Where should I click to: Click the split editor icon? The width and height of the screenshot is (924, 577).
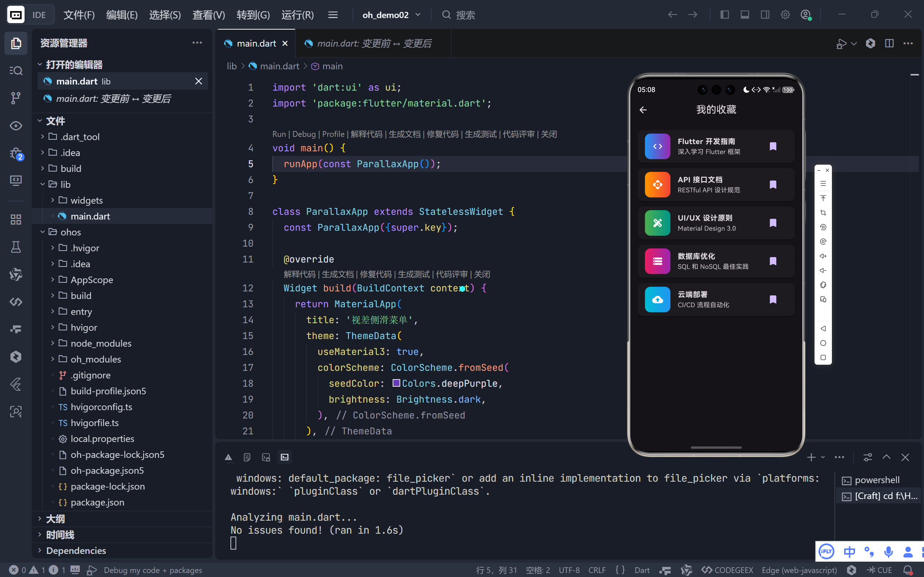tap(889, 43)
